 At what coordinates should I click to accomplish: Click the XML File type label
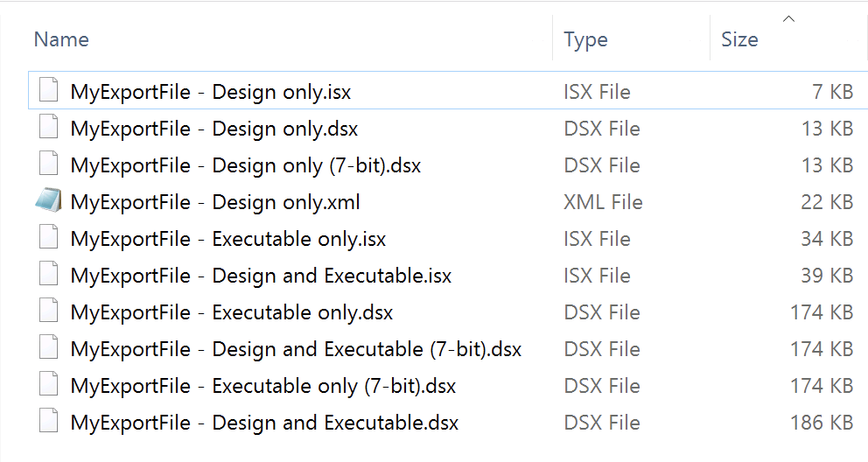click(x=603, y=202)
